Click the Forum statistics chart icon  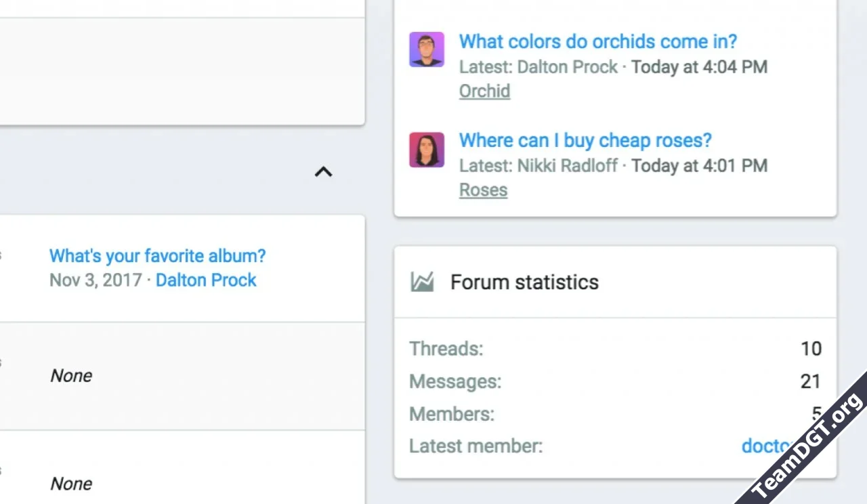422,282
